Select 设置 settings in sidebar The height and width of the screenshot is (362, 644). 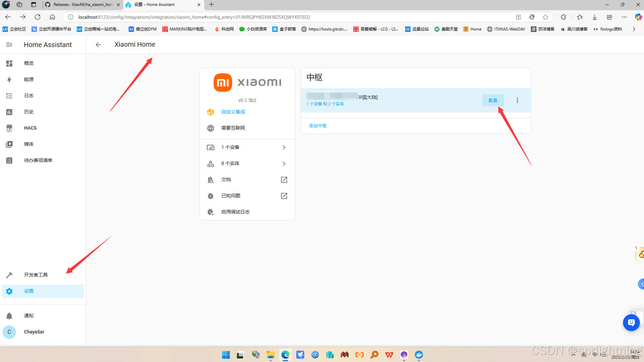[43, 291]
